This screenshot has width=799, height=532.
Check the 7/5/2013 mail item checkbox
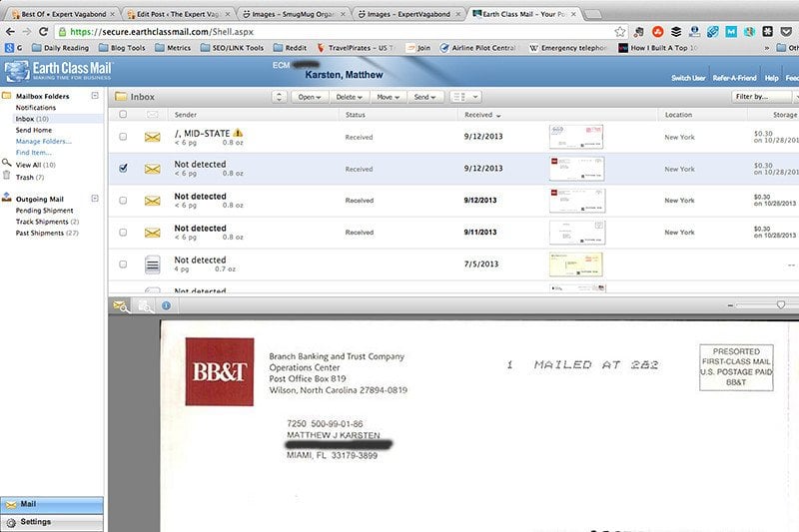coord(123,265)
